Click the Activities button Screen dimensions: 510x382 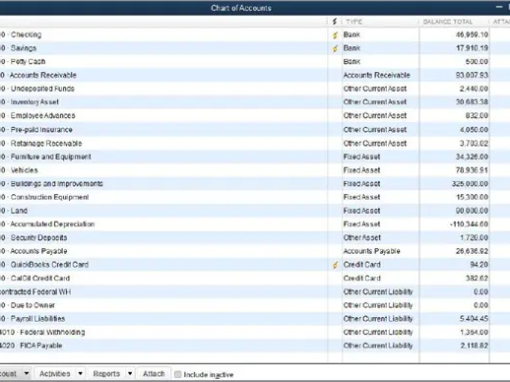(55, 374)
